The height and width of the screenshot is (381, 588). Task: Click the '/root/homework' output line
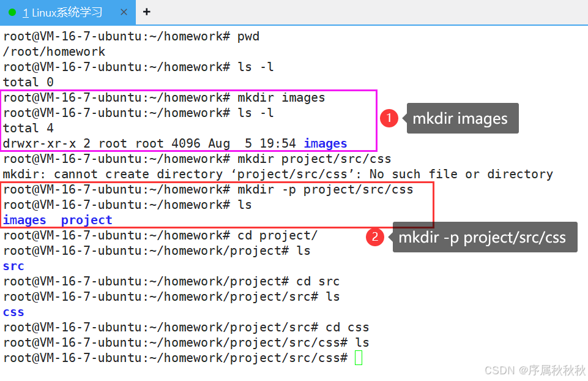54,51
